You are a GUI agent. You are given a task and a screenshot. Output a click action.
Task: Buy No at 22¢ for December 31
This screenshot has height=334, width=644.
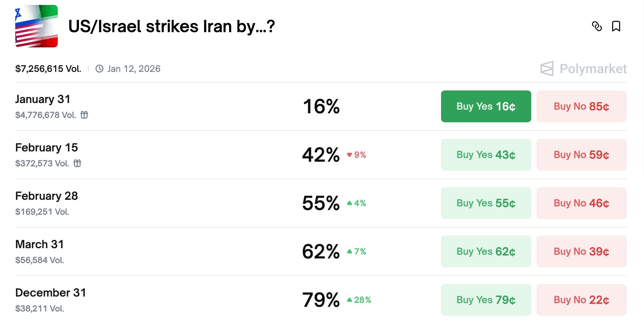point(581,300)
